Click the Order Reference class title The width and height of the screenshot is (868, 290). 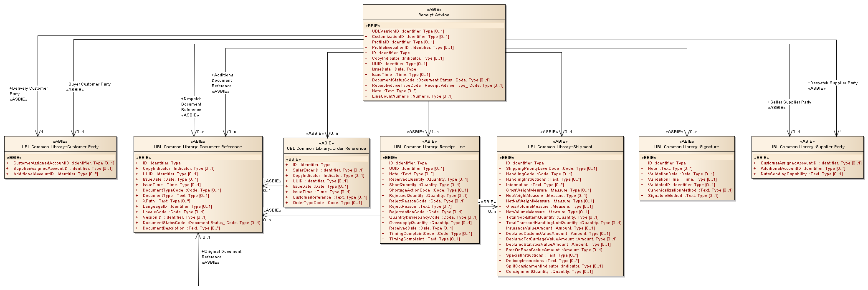click(326, 149)
